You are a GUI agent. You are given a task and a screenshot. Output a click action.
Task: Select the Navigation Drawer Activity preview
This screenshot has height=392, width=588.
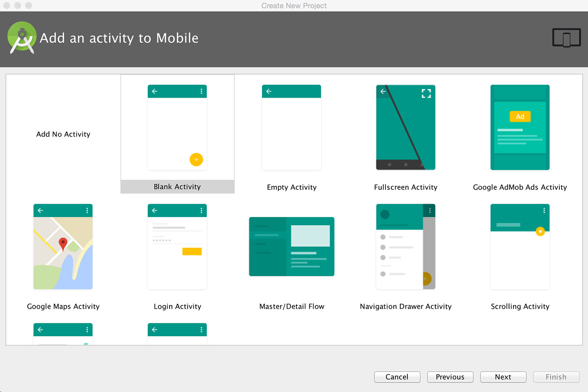(405, 247)
